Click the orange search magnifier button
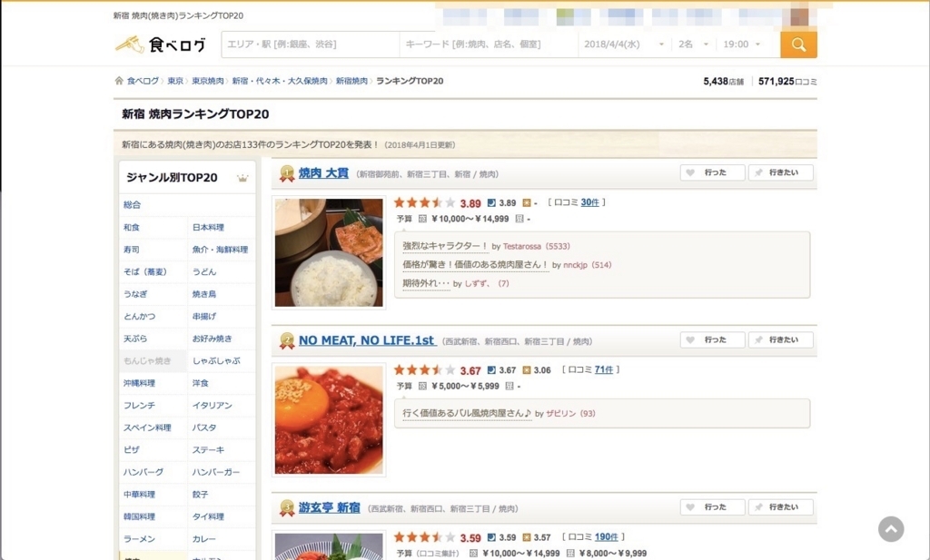The height and width of the screenshot is (560, 930). [x=798, y=44]
